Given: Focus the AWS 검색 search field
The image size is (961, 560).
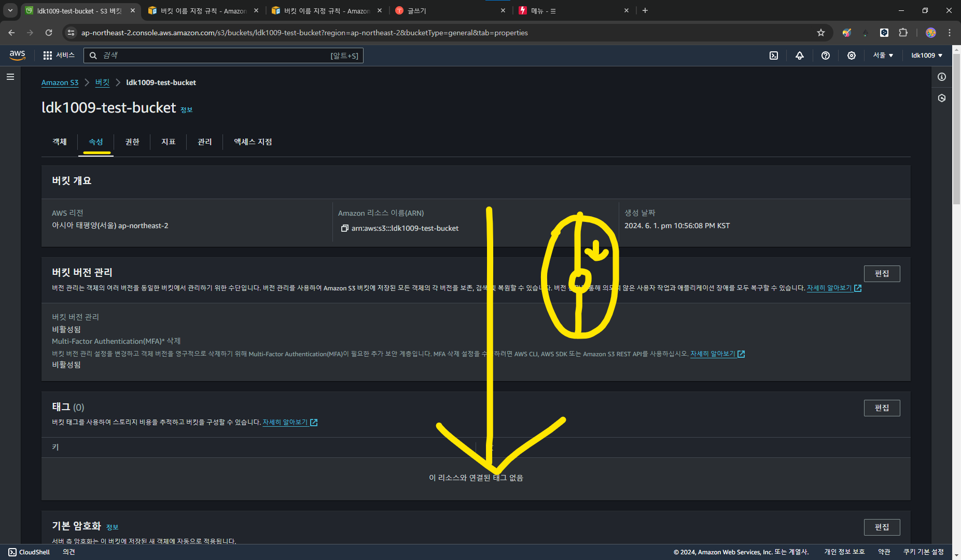Looking at the screenshot, I should pos(224,55).
